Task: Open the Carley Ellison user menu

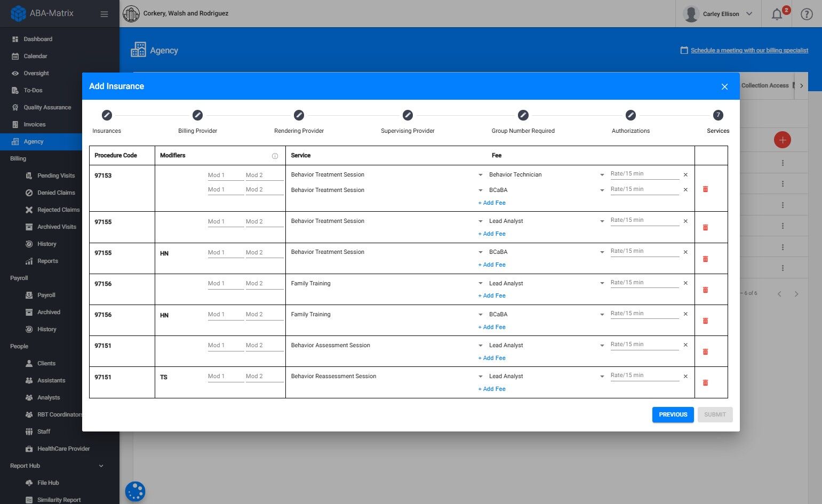Action: [719, 14]
